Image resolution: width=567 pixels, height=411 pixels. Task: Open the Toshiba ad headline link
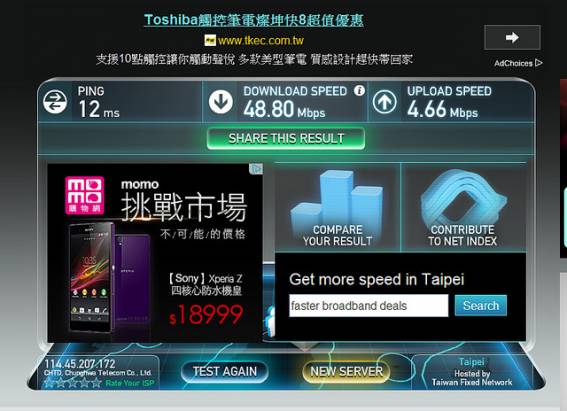(x=253, y=20)
